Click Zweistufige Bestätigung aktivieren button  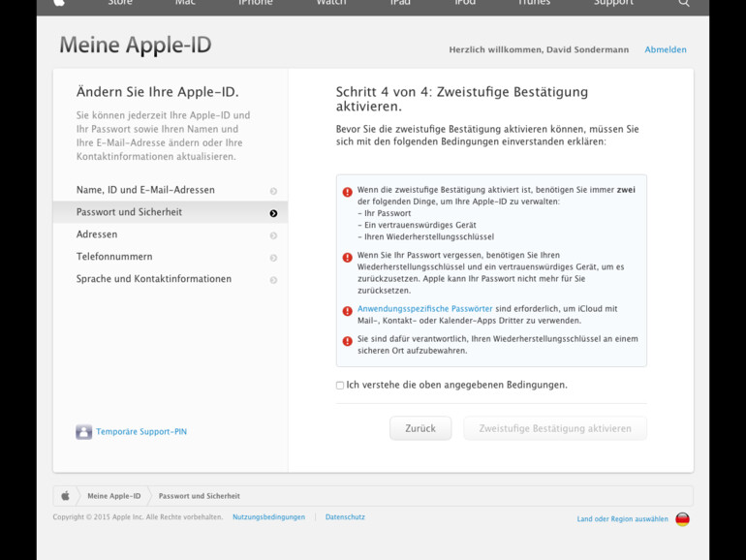pos(555,428)
